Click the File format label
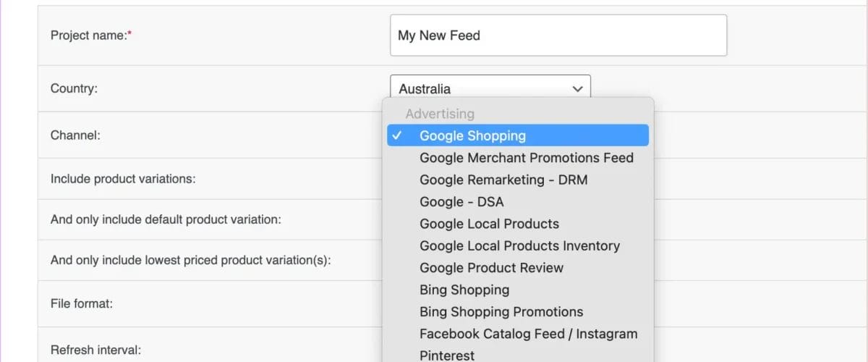 (81, 303)
